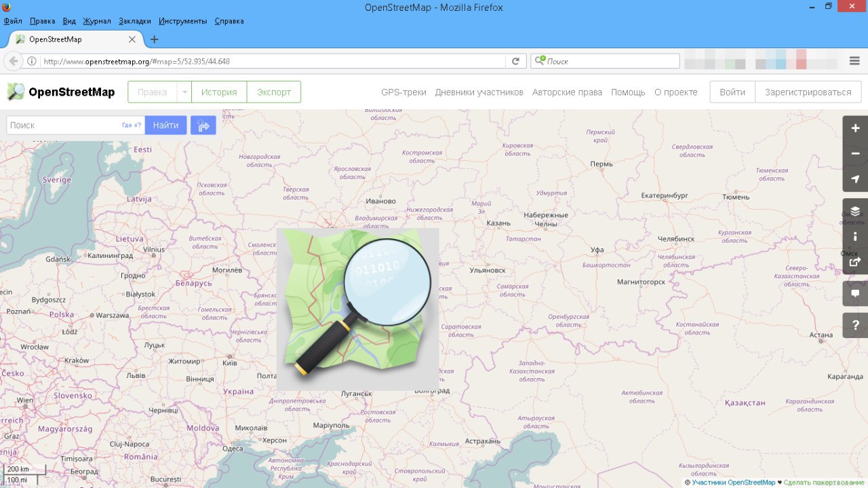
Task: Click the Сделать пожертвование donation link
Action: [x=824, y=483]
